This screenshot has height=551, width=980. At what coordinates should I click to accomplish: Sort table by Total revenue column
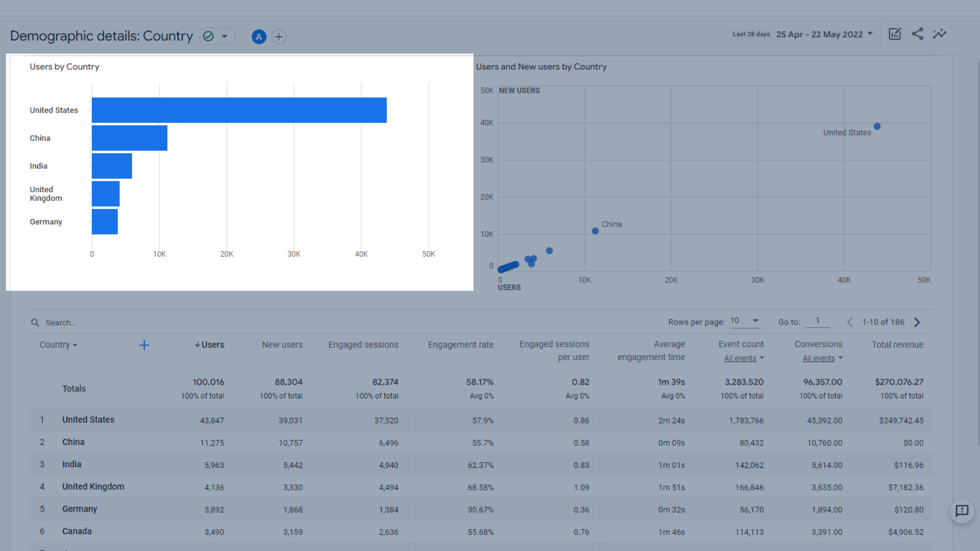point(897,345)
